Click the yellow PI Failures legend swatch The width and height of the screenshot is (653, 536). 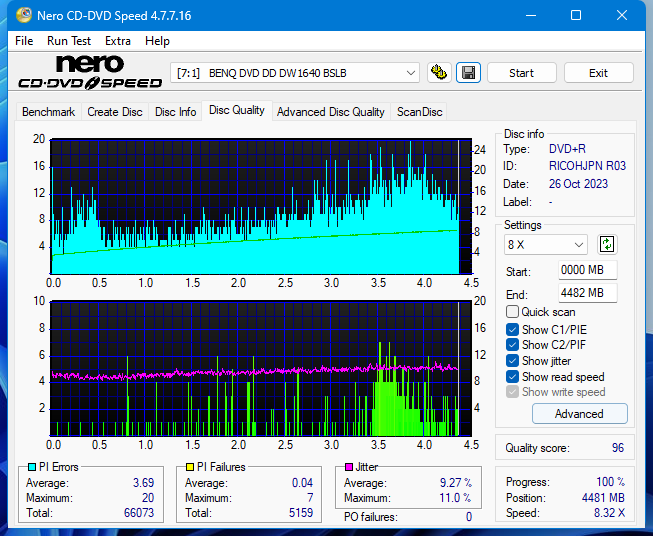click(189, 467)
